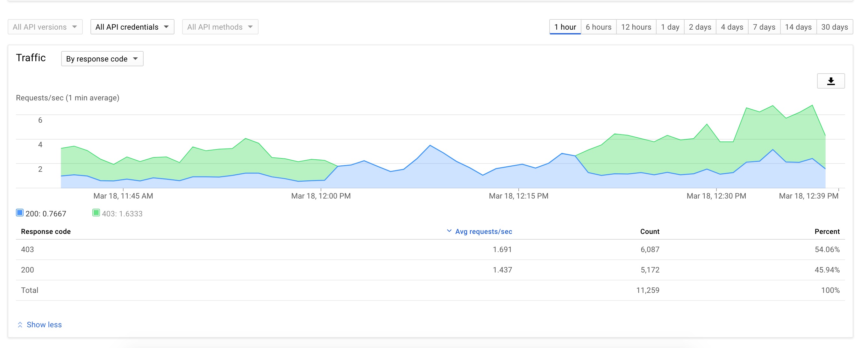The height and width of the screenshot is (348, 868).
Task: Select the 12 hours time range
Action: pyautogui.click(x=636, y=27)
